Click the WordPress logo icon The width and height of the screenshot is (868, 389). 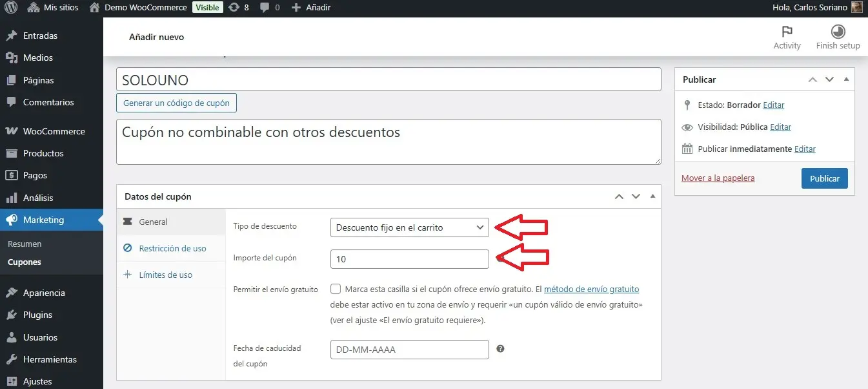tap(12, 8)
